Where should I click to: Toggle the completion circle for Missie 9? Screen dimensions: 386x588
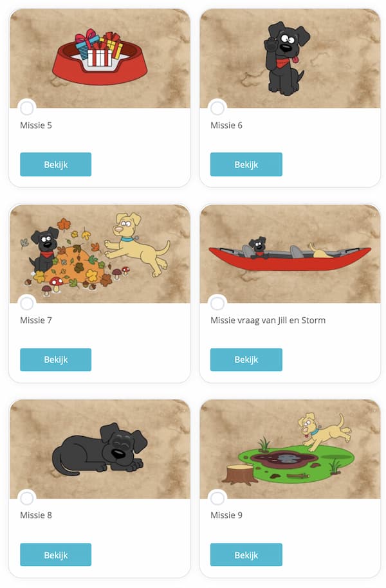click(217, 499)
